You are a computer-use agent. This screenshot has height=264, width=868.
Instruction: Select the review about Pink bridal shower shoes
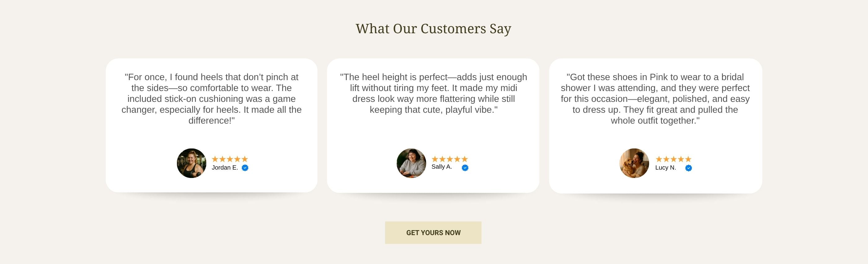[x=655, y=98]
